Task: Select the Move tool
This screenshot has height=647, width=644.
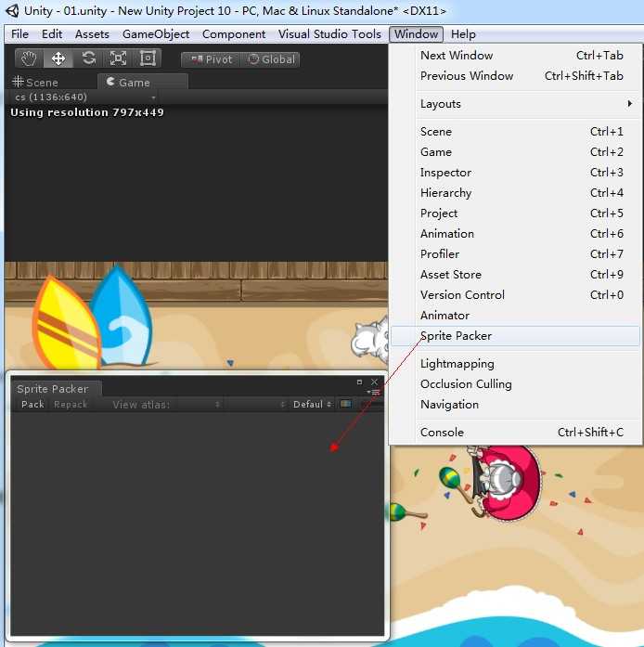Action: click(x=58, y=58)
